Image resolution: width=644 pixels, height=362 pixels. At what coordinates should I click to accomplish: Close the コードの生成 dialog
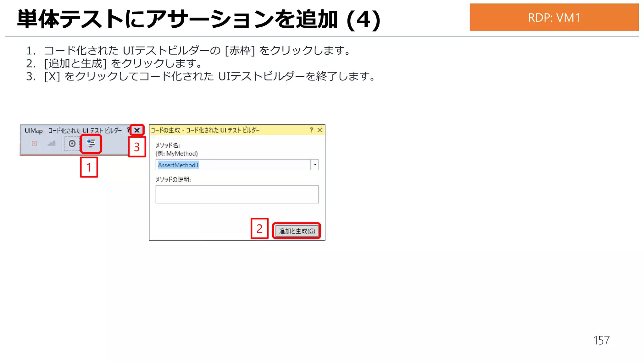[x=320, y=130]
